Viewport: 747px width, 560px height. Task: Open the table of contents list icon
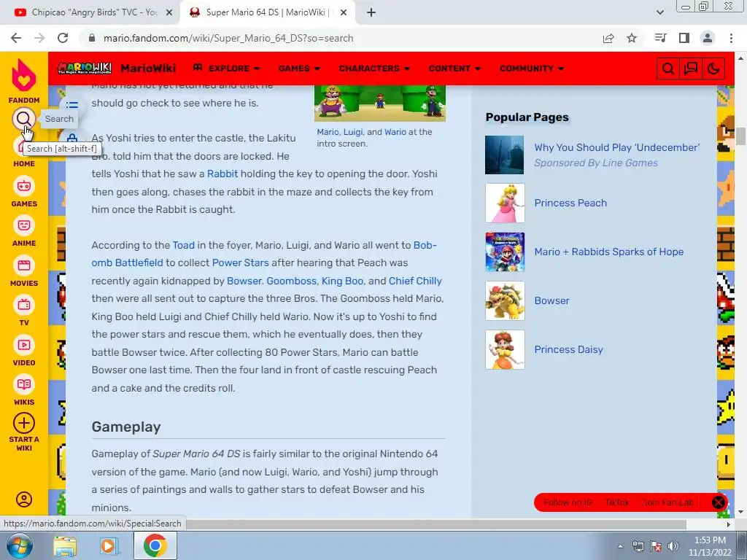click(x=72, y=104)
